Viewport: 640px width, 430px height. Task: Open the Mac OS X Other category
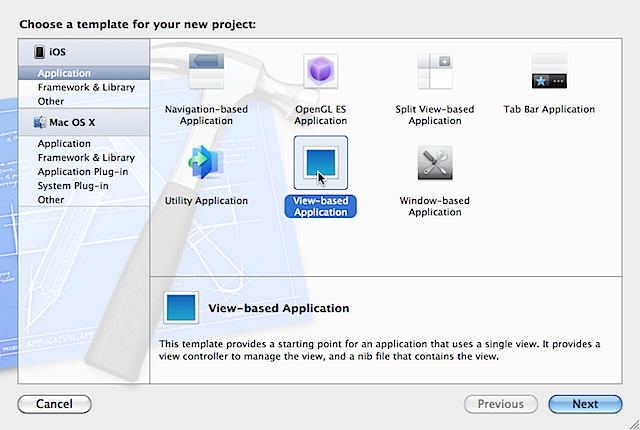point(51,199)
